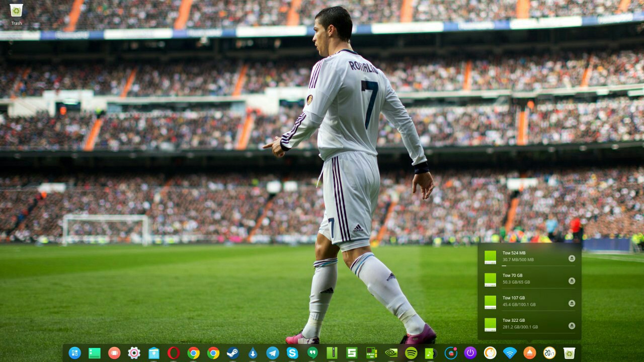Viewport: 644px width, 362px height.
Task: Open the Trash icon in the dock
Action: pos(570,353)
